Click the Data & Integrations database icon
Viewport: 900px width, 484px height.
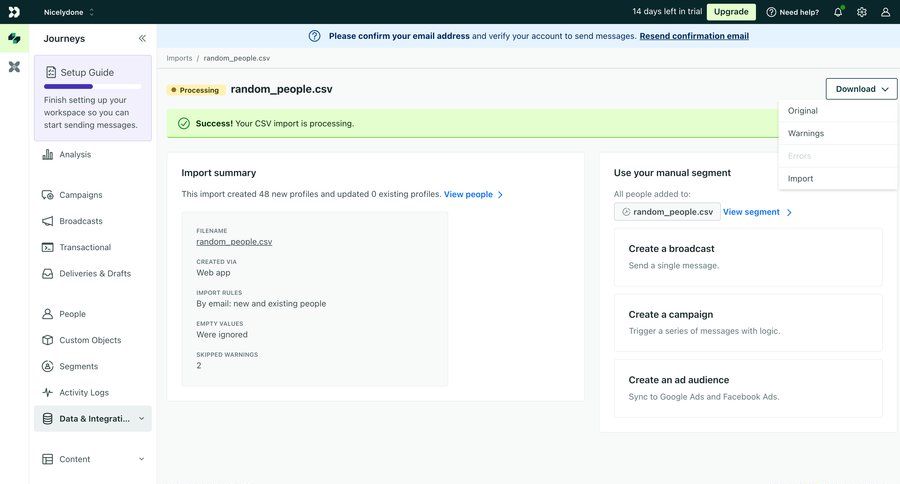coord(48,419)
